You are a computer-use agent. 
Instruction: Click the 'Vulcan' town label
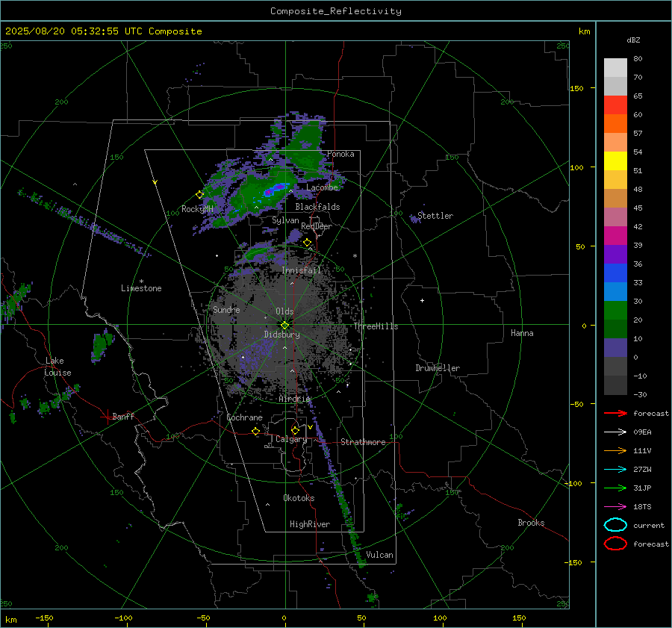[379, 555]
